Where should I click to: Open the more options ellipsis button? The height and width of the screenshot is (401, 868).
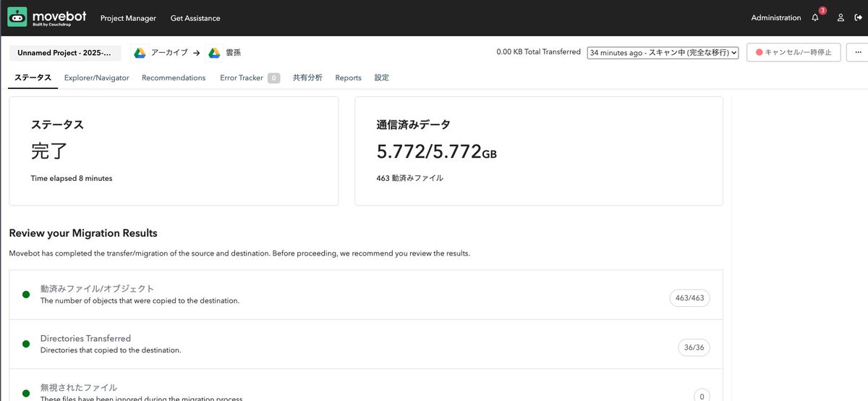858,52
